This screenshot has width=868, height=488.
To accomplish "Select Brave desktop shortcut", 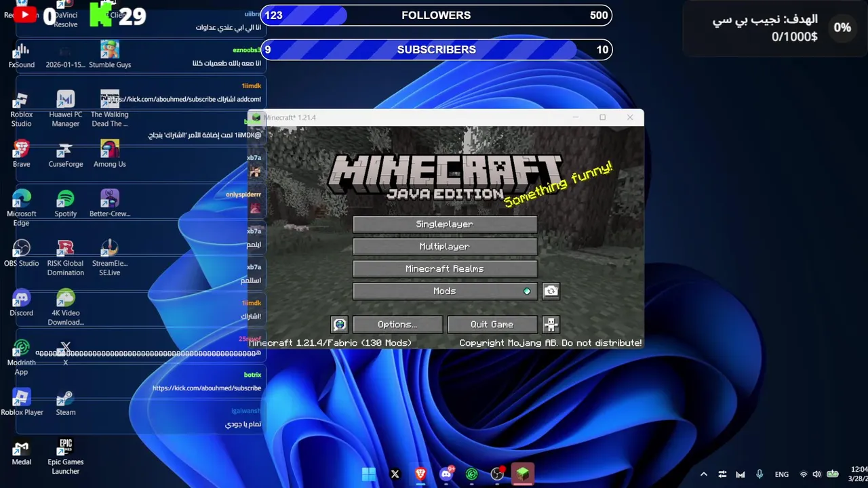I will click(x=22, y=154).
